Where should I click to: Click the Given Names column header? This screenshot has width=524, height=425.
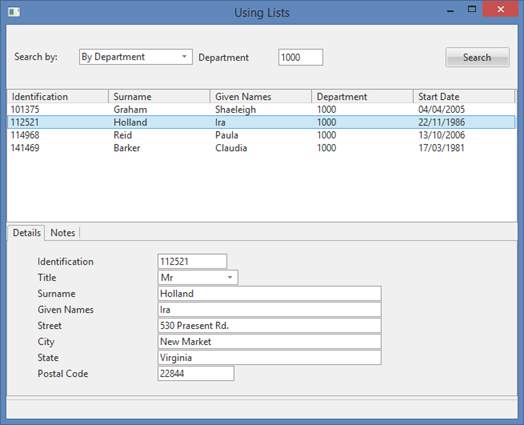261,97
